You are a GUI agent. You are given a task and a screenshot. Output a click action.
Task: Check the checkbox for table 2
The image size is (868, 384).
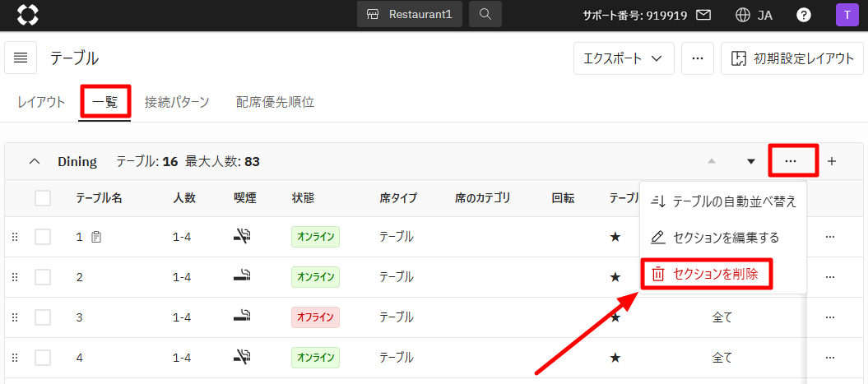click(43, 277)
